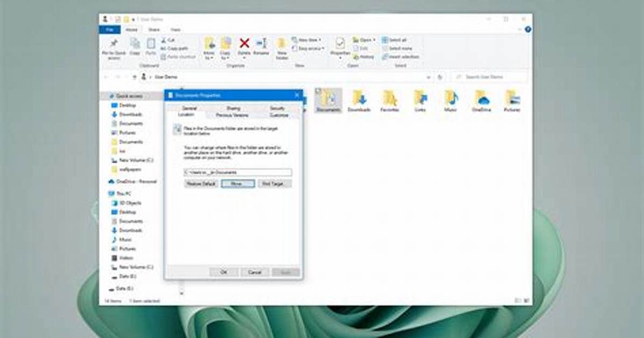Open the address bar history dropdown
This screenshot has height=338, width=644.
pyautogui.click(x=429, y=77)
